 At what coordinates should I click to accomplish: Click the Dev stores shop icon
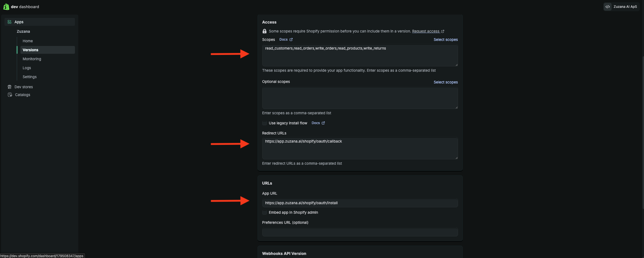10,87
